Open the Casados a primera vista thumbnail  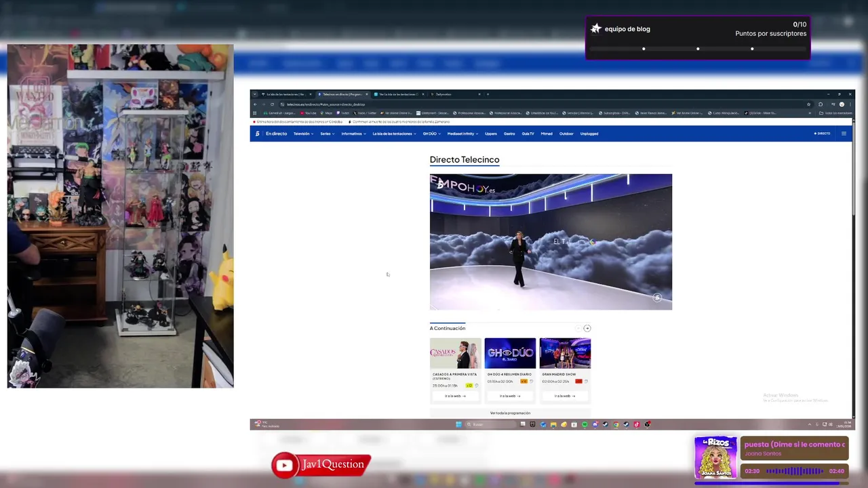tap(456, 353)
